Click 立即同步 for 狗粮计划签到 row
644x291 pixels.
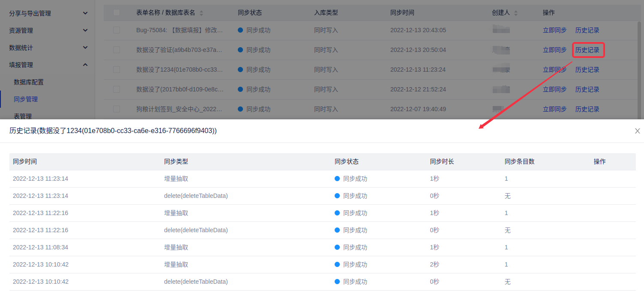(554, 109)
